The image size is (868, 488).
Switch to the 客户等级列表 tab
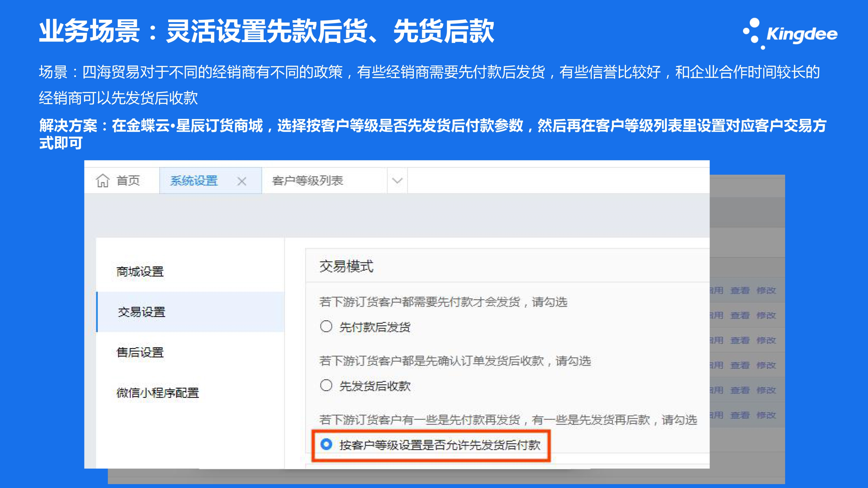(x=307, y=181)
